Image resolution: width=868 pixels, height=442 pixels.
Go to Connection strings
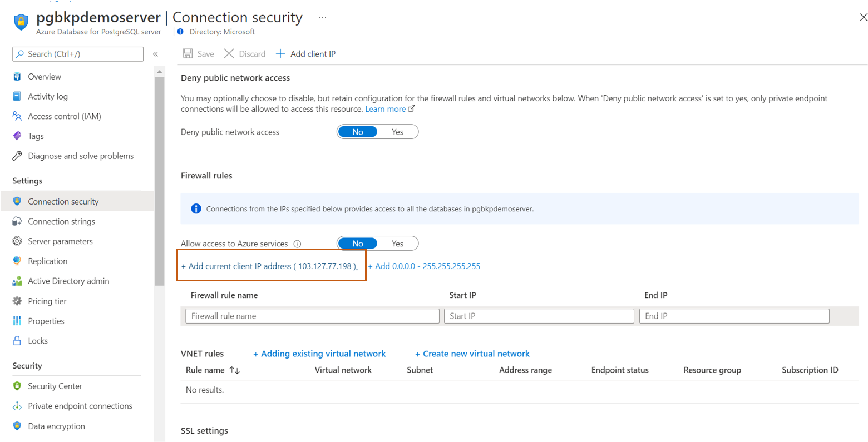[x=62, y=221]
